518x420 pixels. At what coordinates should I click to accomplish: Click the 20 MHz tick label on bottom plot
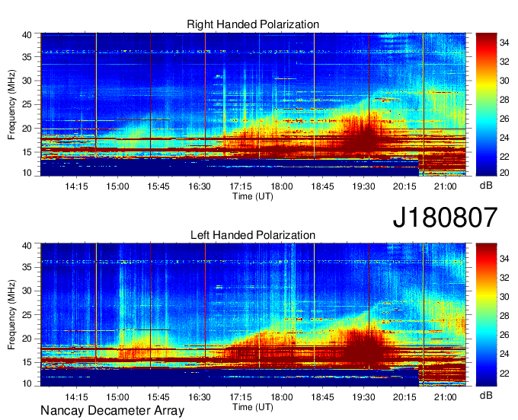(x=27, y=339)
